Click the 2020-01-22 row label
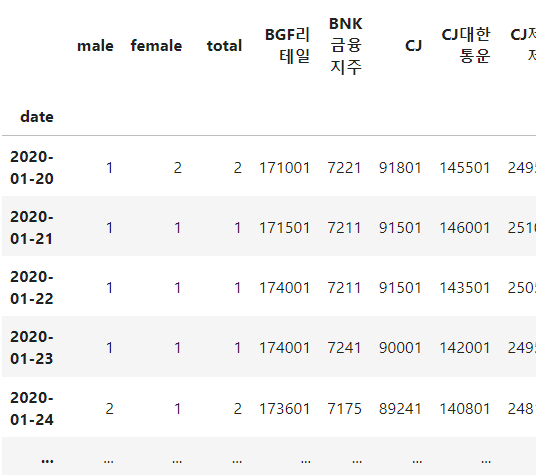Screen dimensions: 536x475 [x=32, y=288]
